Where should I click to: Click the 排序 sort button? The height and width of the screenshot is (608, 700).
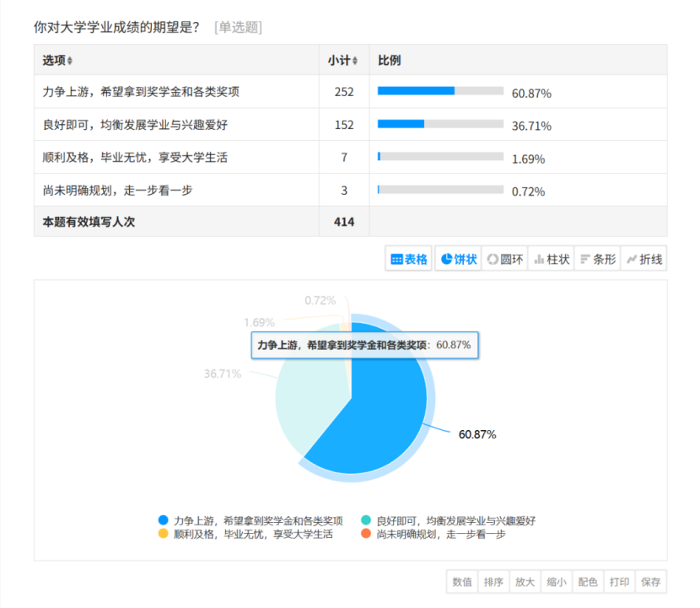pyautogui.click(x=493, y=582)
